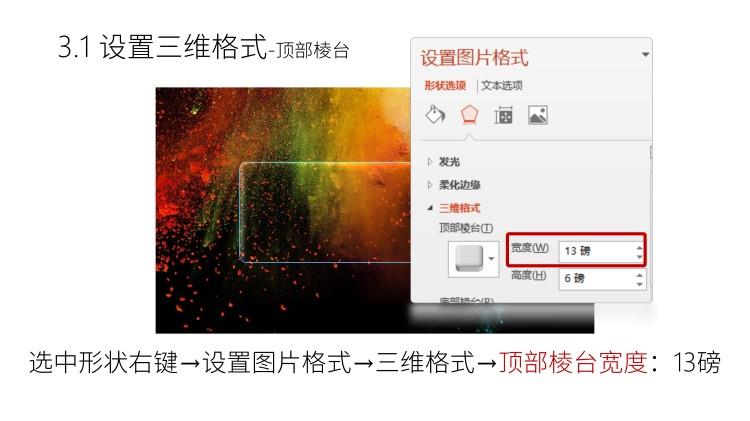Open the 设置图片格式 panel options arrow

[645, 55]
